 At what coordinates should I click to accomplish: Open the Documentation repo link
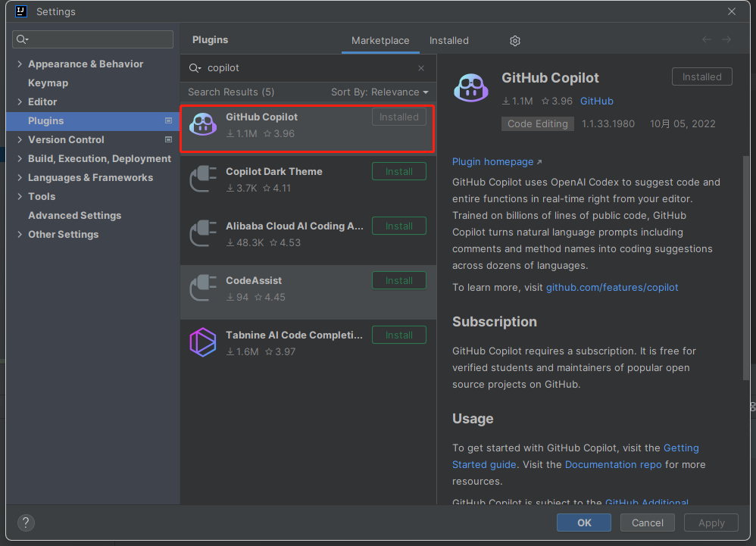click(614, 464)
